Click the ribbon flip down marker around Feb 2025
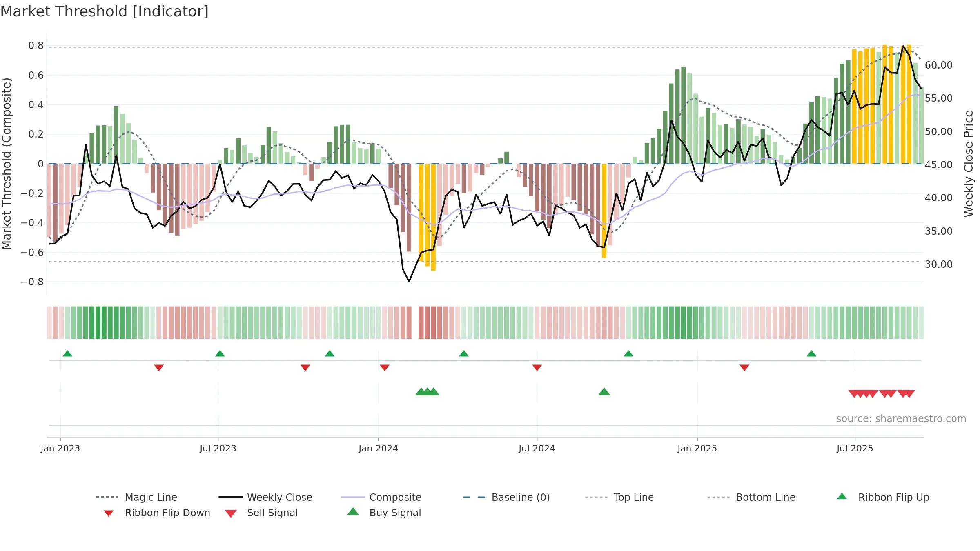This screenshot has width=980, height=551. tap(744, 368)
